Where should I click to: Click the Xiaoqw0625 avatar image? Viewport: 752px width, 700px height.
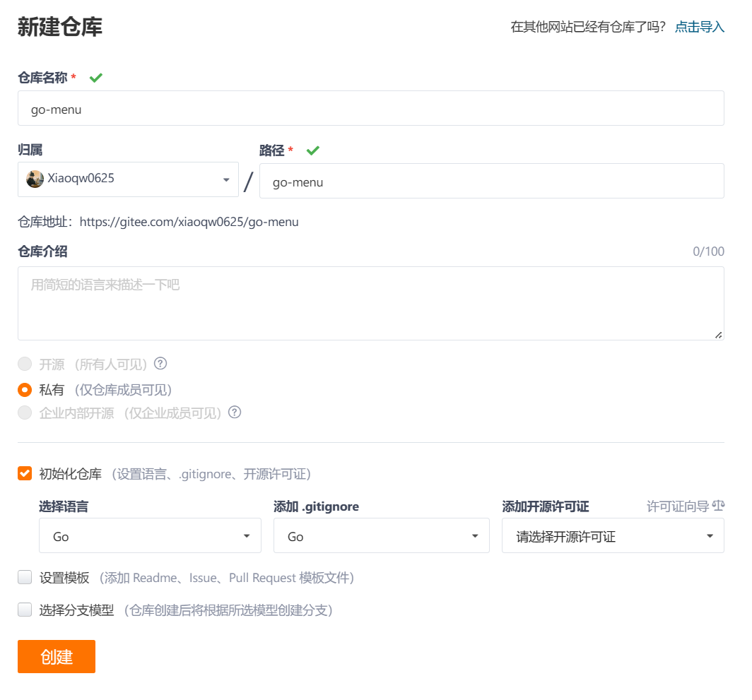coord(35,179)
